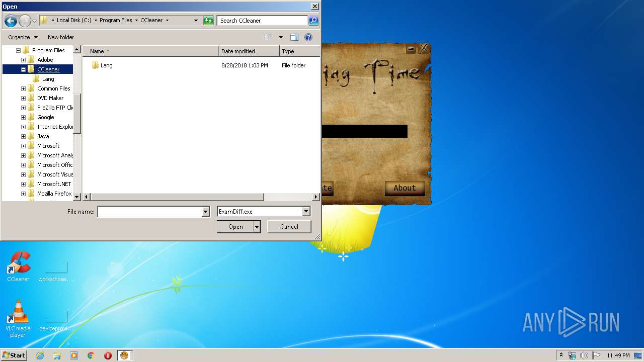Open Windows Explorer from the taskbar

[57, 355]
